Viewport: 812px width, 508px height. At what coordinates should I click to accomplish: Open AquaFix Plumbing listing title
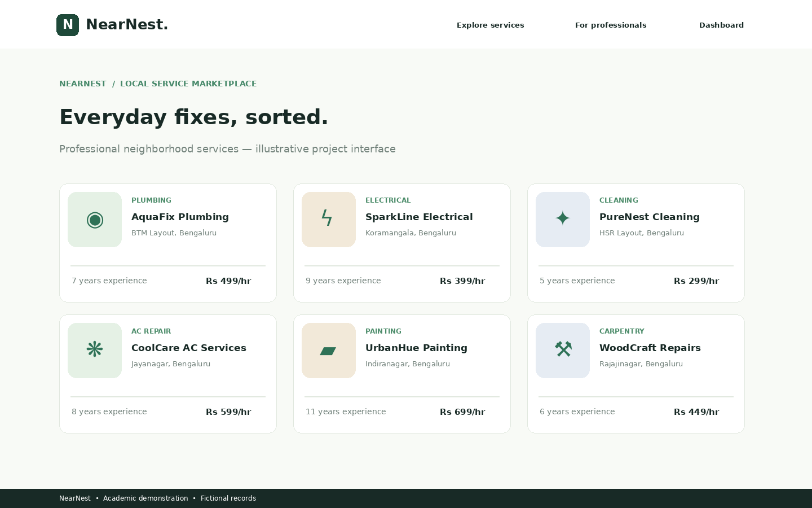click(x=180, y=217)
